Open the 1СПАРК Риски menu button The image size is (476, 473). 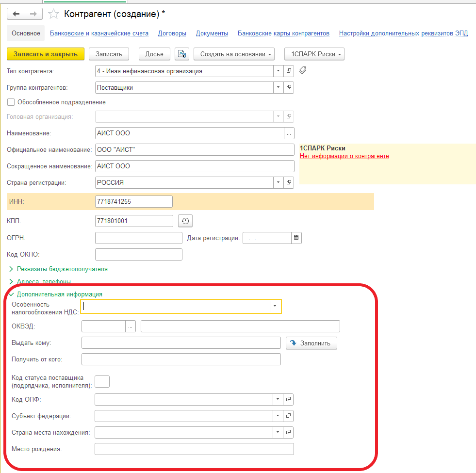pyautogui.click(x=314, y=54)
